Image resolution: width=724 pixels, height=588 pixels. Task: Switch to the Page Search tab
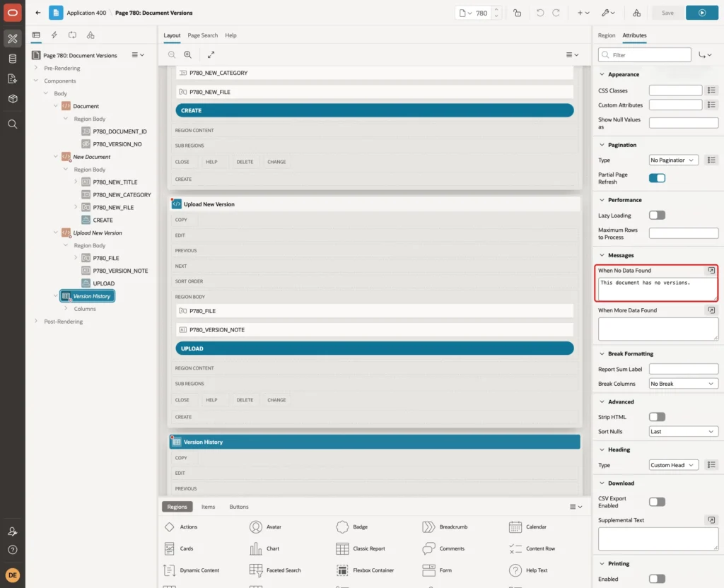pos(202,35)
